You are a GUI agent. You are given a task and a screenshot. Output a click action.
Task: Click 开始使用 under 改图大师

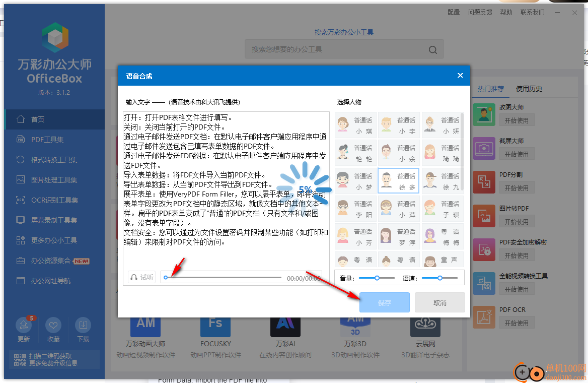[517, 120]
